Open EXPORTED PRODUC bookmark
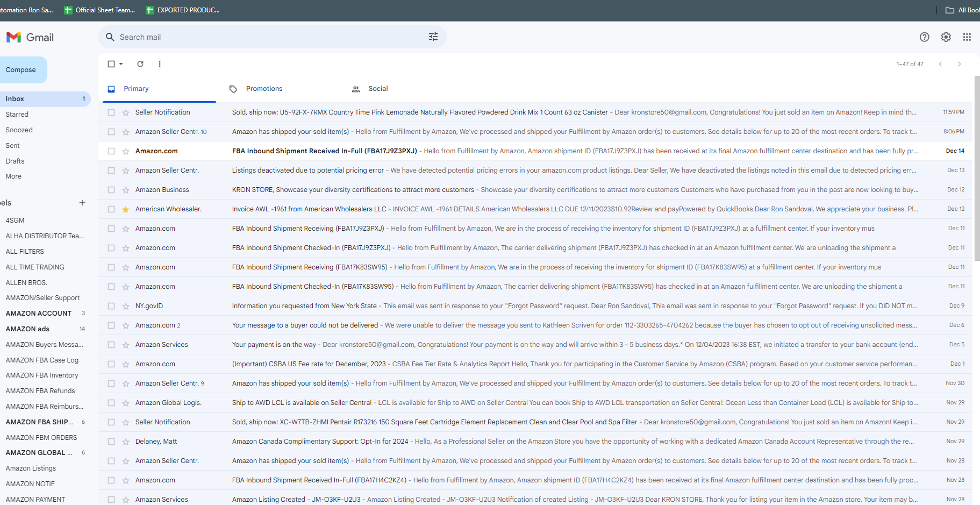 coord(183,10)
